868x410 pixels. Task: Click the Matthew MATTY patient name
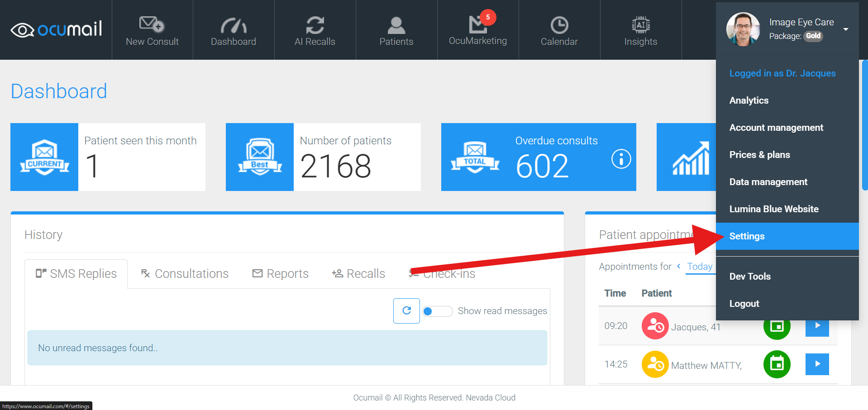(706, 366)
